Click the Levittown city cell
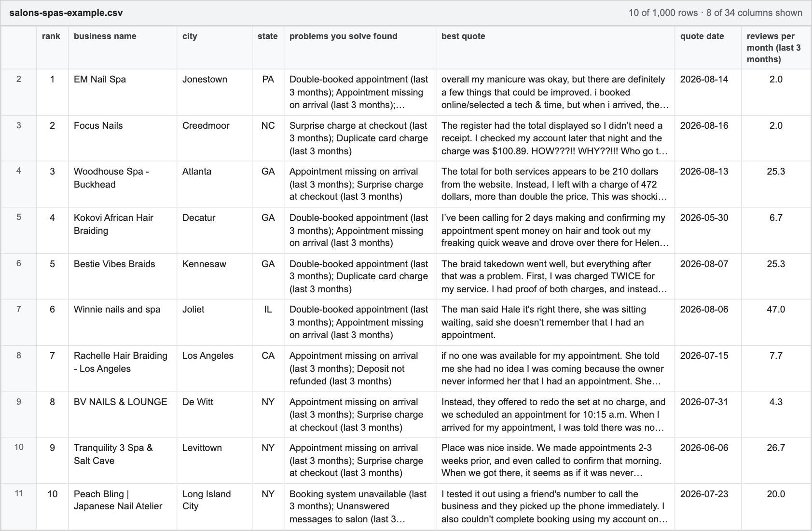The width and height of the screenshot is (812, 531). pyautogui.click(x=214, y=461)
